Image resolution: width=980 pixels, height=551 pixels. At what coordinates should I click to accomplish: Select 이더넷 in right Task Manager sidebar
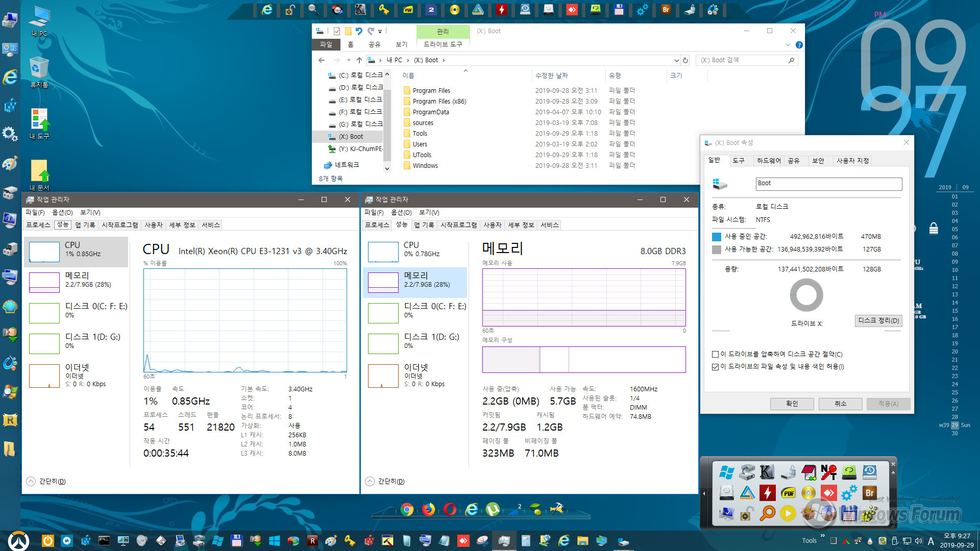415,375
